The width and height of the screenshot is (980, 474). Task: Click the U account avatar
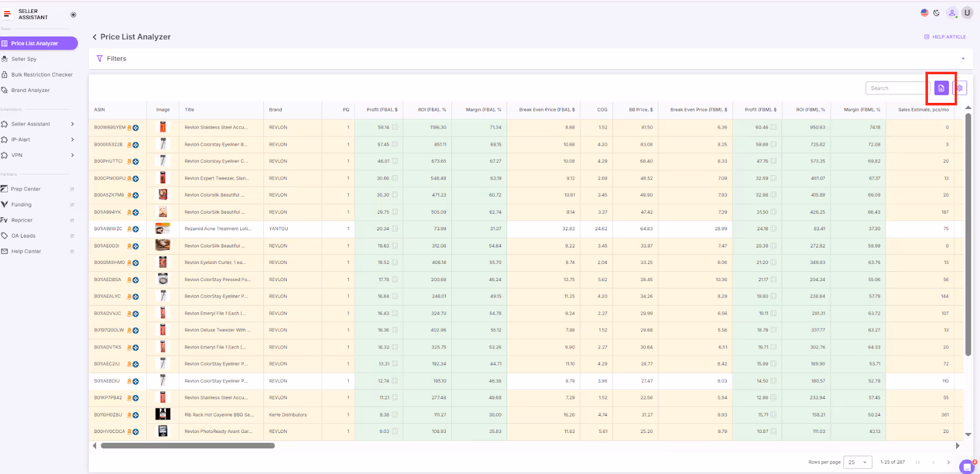[967, 12]
